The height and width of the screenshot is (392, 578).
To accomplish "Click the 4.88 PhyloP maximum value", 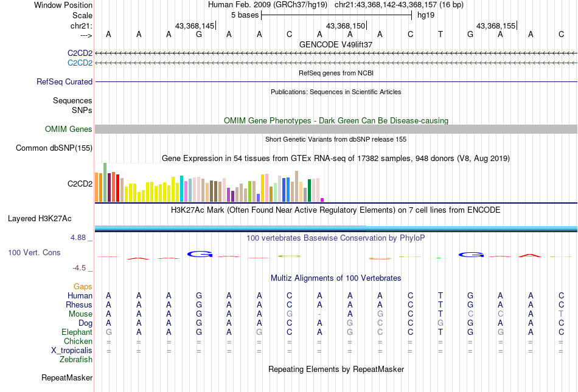I will pos(78,238).
